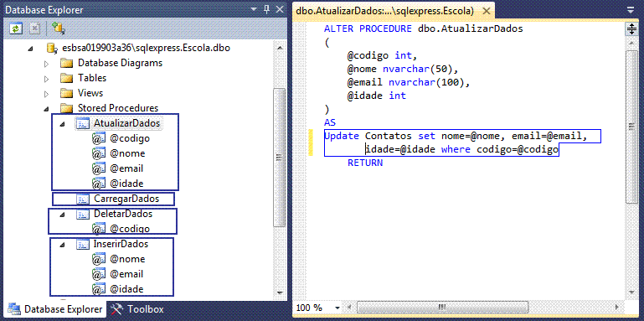Click the Tables folder icon

[x=66, y=78]
